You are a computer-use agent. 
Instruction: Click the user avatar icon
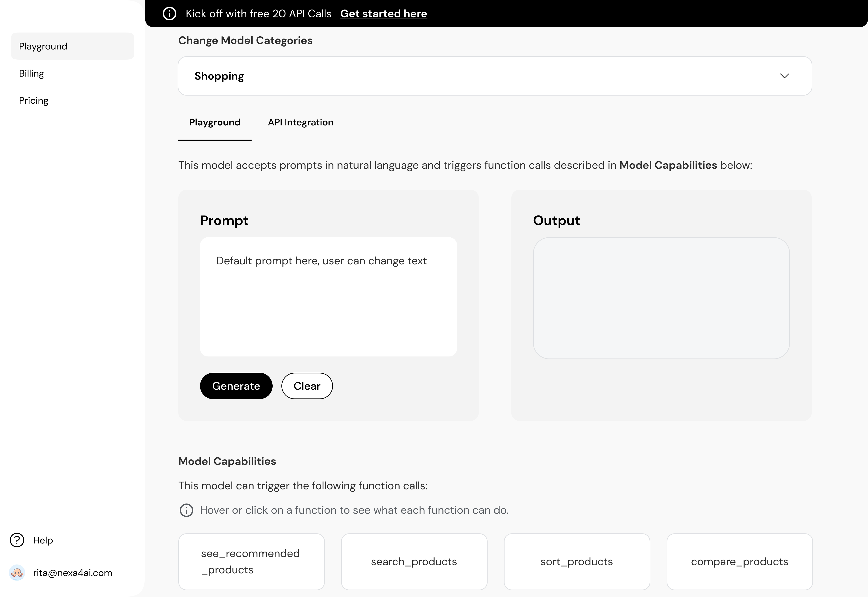pyautogui.click(x=17, y=572)
